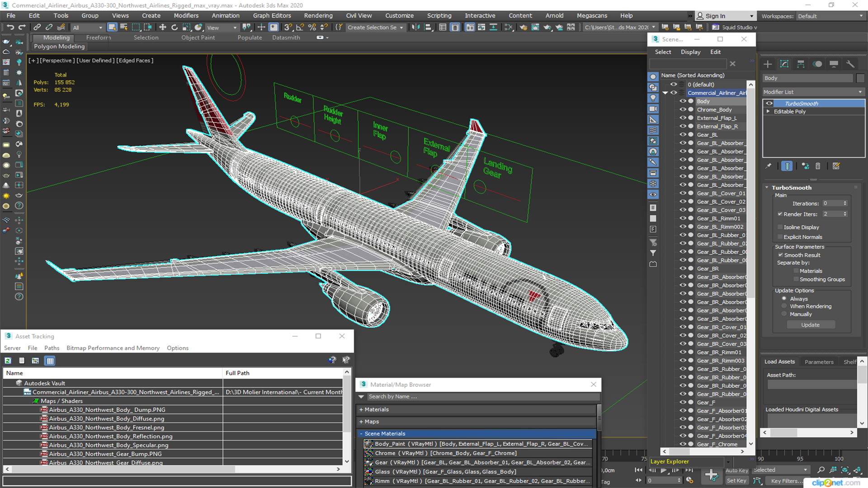Click the Mirror tool icon
Image resolution: width=868 pixels, height=488 pixels.
pos(415,27)
